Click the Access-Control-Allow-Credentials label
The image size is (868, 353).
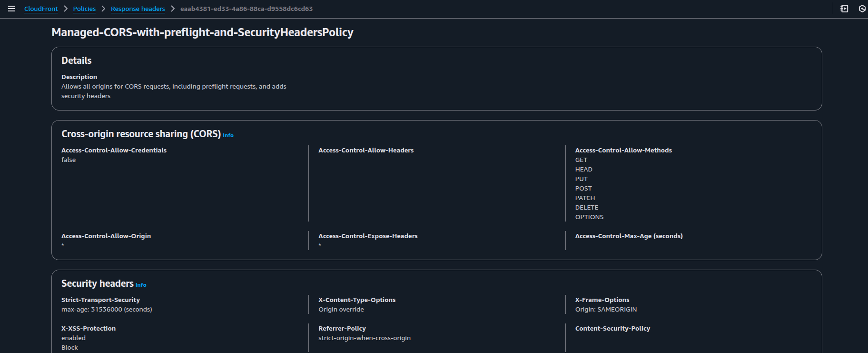(x=114, y=150)
